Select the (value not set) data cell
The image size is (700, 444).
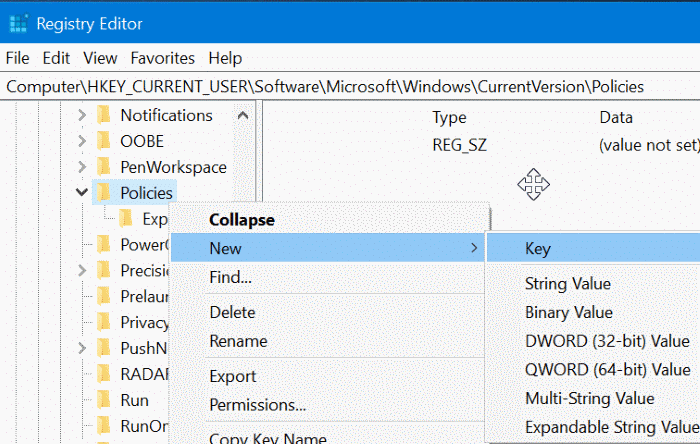(650, 145)
